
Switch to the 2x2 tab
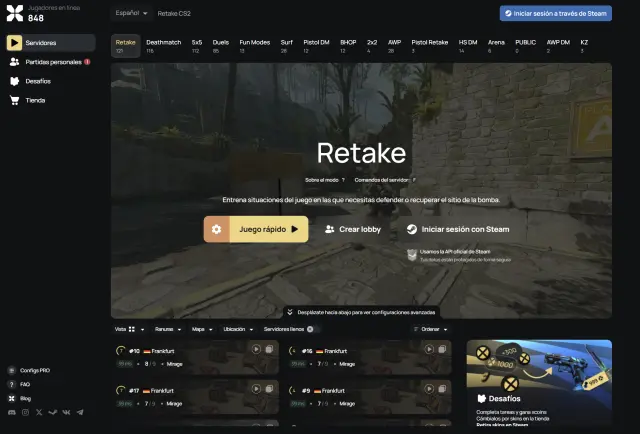tap(372, 46)
